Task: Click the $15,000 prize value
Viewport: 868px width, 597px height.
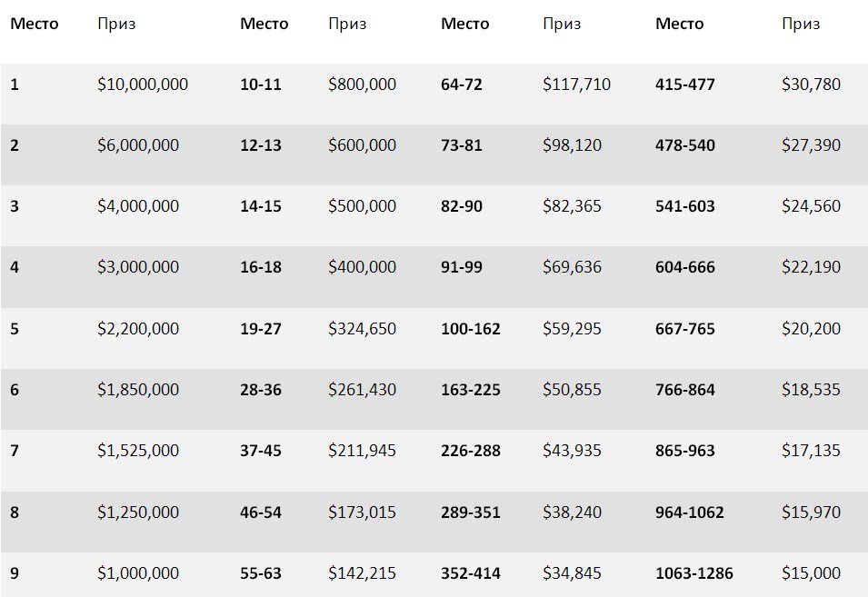Action: tap(811, 573)
